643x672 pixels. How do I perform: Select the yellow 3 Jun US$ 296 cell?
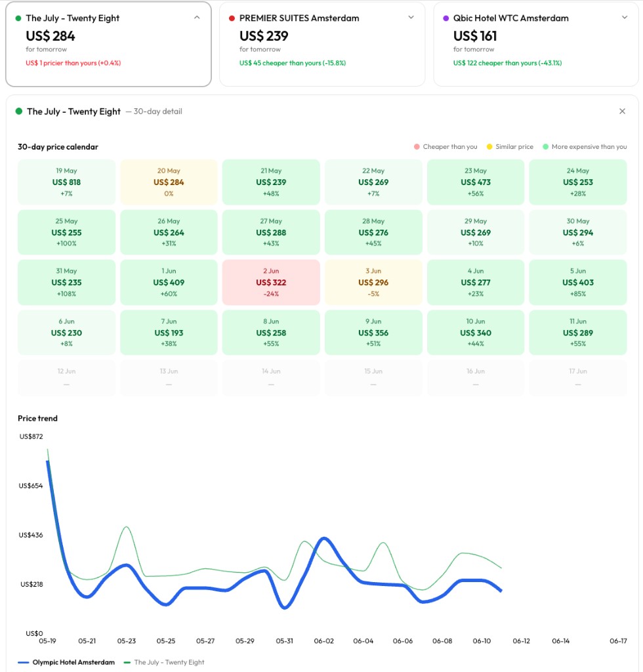373,282
